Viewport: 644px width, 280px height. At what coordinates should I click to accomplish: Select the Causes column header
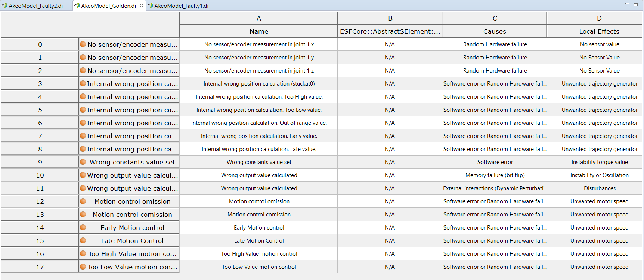(x=494, y=31)
